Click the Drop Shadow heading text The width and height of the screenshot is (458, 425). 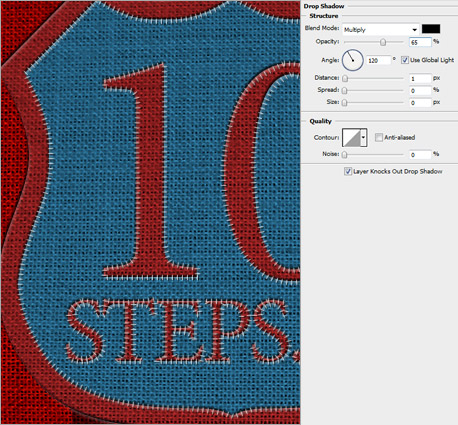point(324,6)
